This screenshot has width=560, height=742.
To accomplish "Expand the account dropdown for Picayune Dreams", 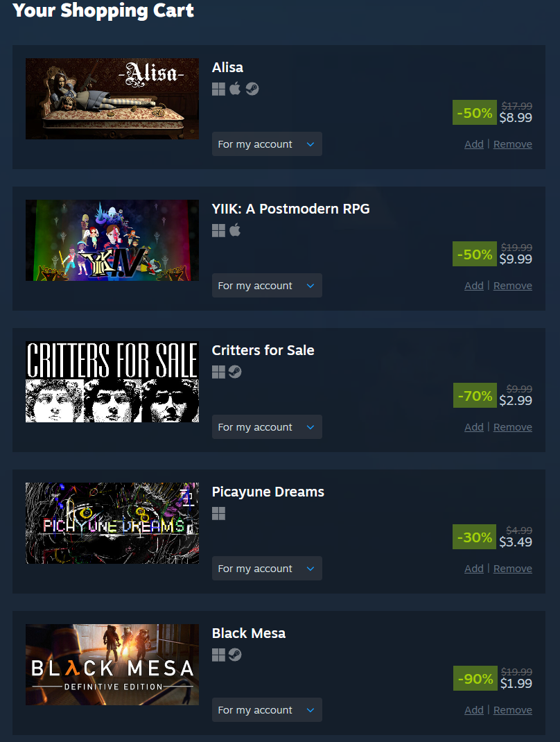I will coord(267,569).
